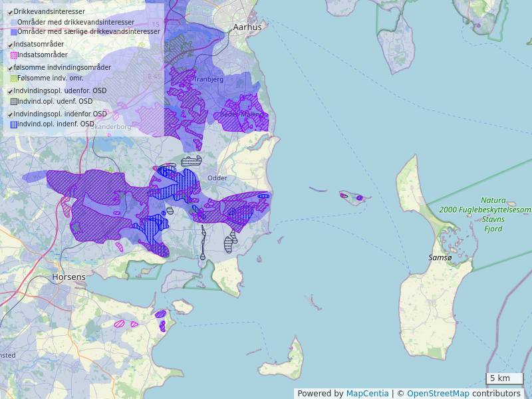Click the darker blue særlige drikkevandsinteresser swatch
Screen dimensions: 532x399
[14, 32]
